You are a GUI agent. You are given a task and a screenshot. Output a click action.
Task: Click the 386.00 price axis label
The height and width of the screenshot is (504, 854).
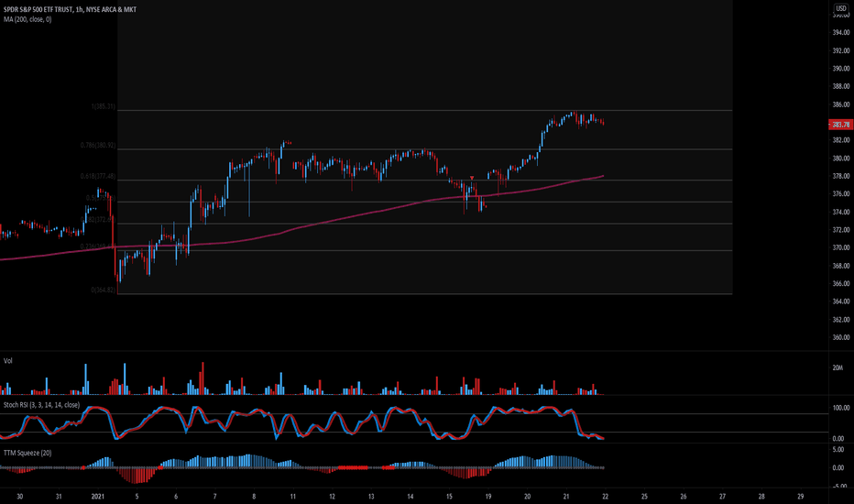(840, 104)
